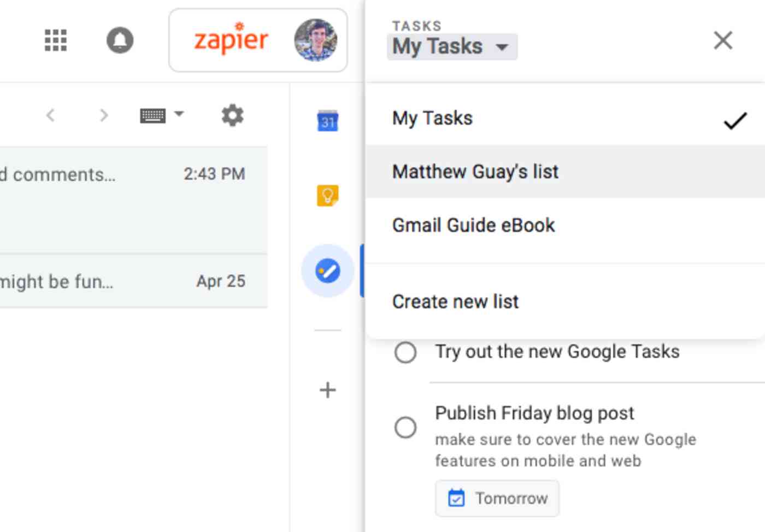Open the account profile photo with Zapier logo
This screenshot has height=532, width=765.
pyautogui.click(x=315, y=40)
